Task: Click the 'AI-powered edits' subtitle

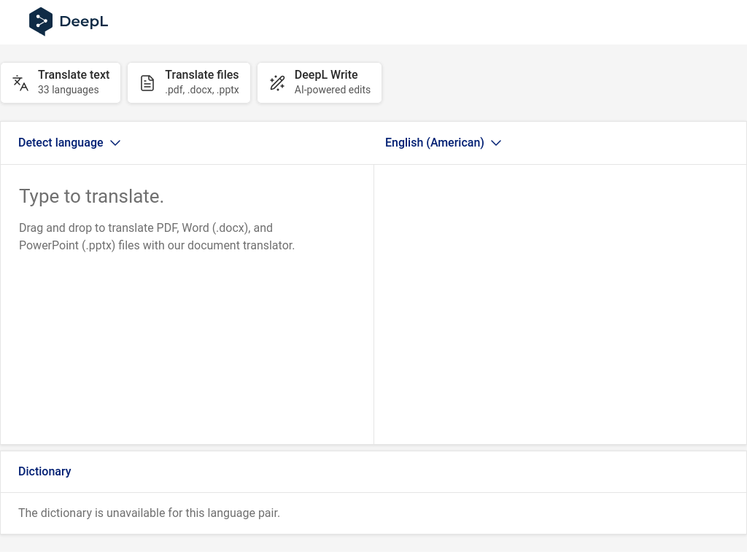Action: click(332, 90)
